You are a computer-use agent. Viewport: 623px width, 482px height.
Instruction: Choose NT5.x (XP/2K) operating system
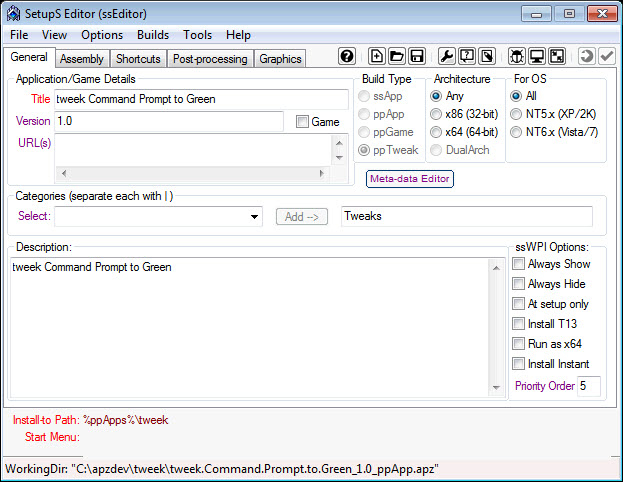coord(516,114)
